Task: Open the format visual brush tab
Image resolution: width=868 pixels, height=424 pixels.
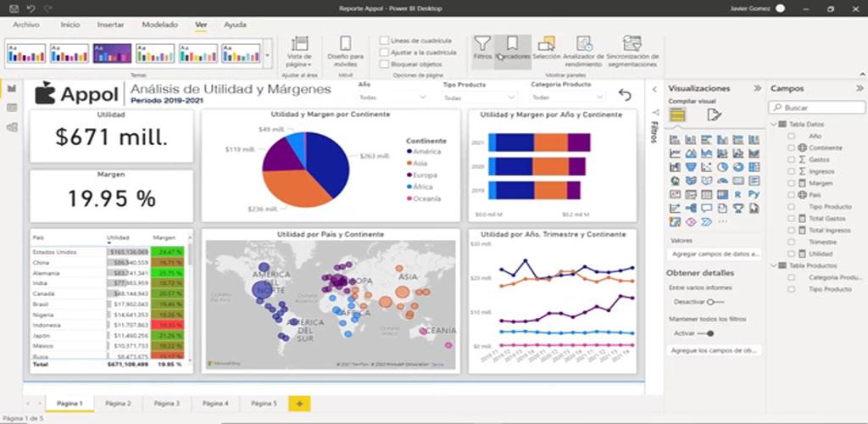Action: click(714, 115)
